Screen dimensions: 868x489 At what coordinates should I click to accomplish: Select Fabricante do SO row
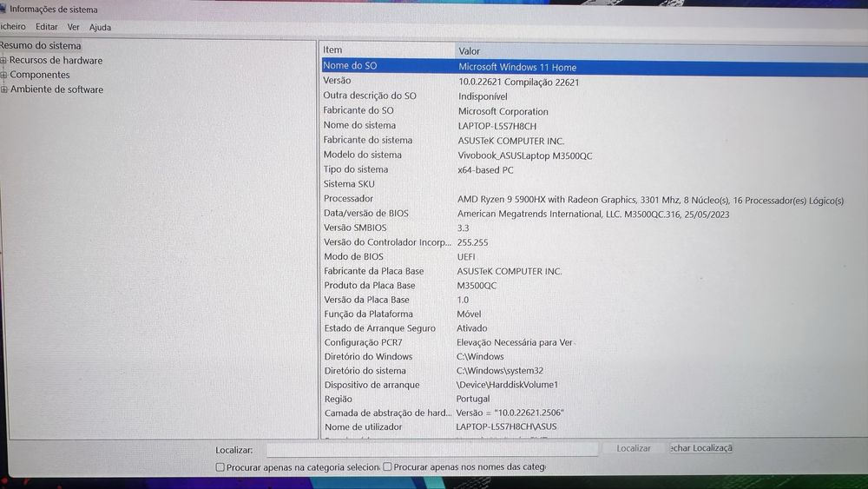595,111
